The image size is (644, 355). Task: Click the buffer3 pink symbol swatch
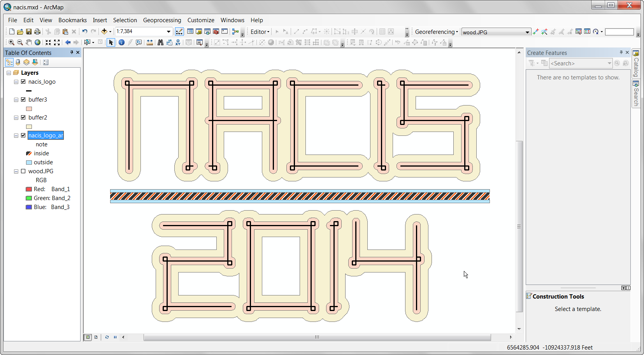click(29, 109)
